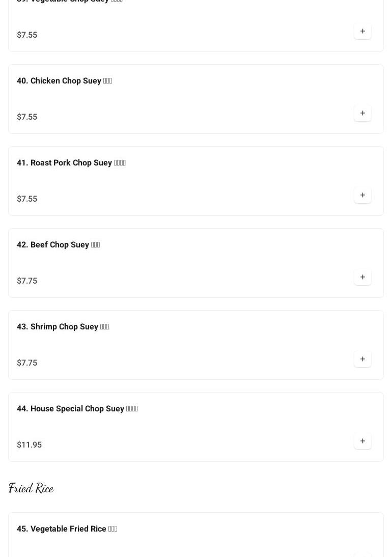392x557 pixels.
Task: Click the $7.75 Shrimp Chop Suey price
Action: click(x=27, y=363)
